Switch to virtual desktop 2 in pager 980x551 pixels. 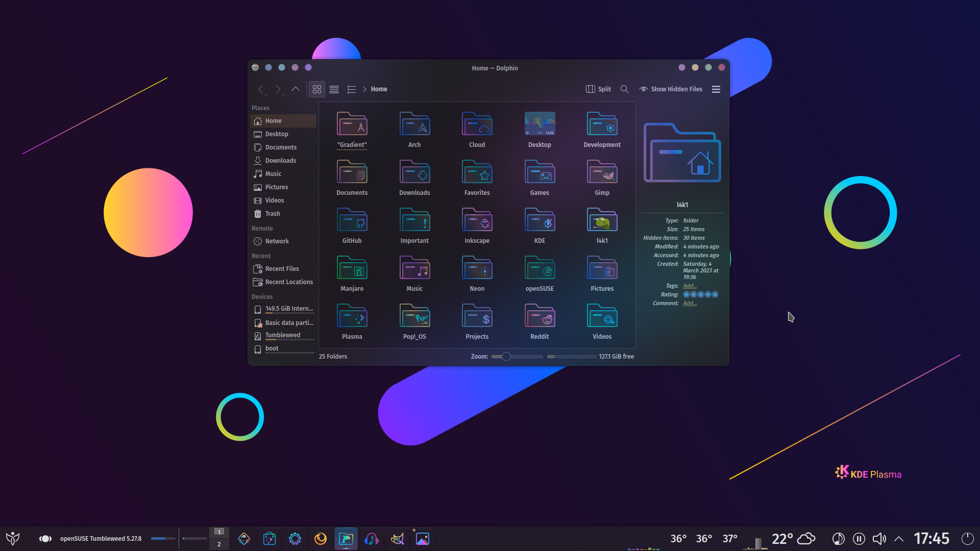(219, 544)
